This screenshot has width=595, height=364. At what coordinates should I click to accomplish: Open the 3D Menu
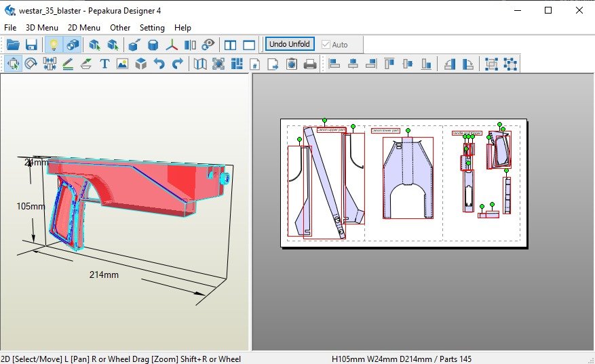(42, 28)
